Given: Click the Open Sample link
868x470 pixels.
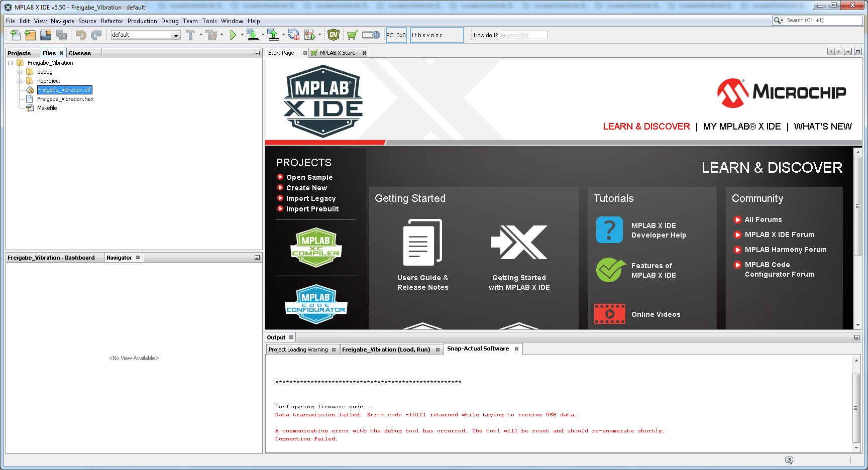Looking at the screenshot, I should click(x=309, y=177).
